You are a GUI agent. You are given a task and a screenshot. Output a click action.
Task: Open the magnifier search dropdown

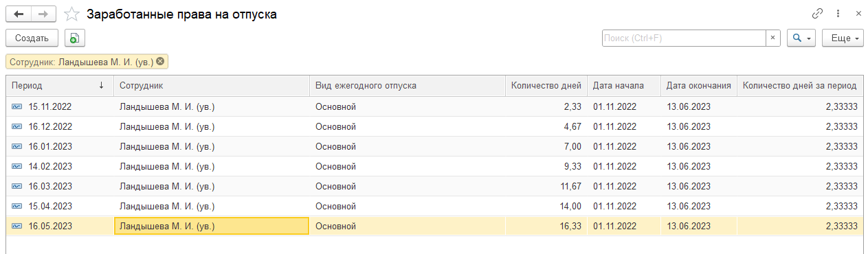(801, 38)
